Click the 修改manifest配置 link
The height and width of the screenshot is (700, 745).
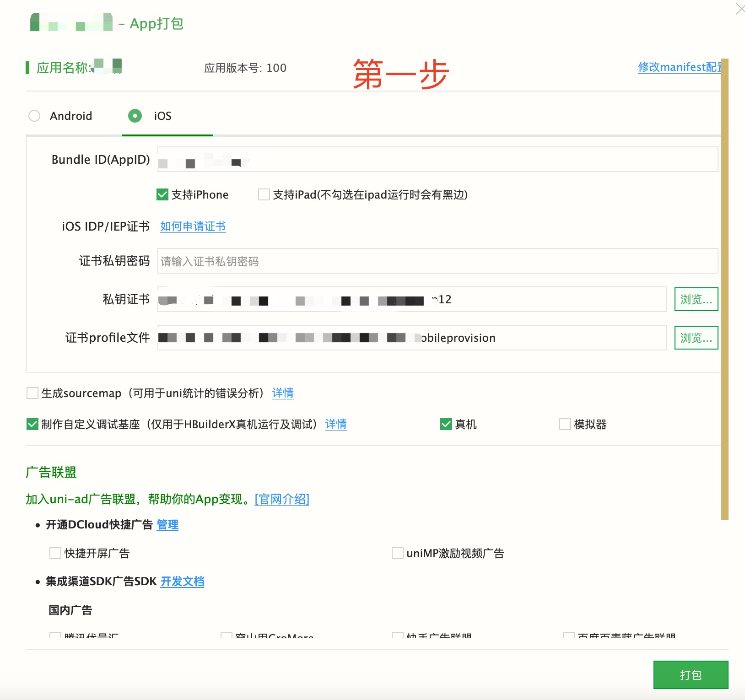[x=679, y=67]
